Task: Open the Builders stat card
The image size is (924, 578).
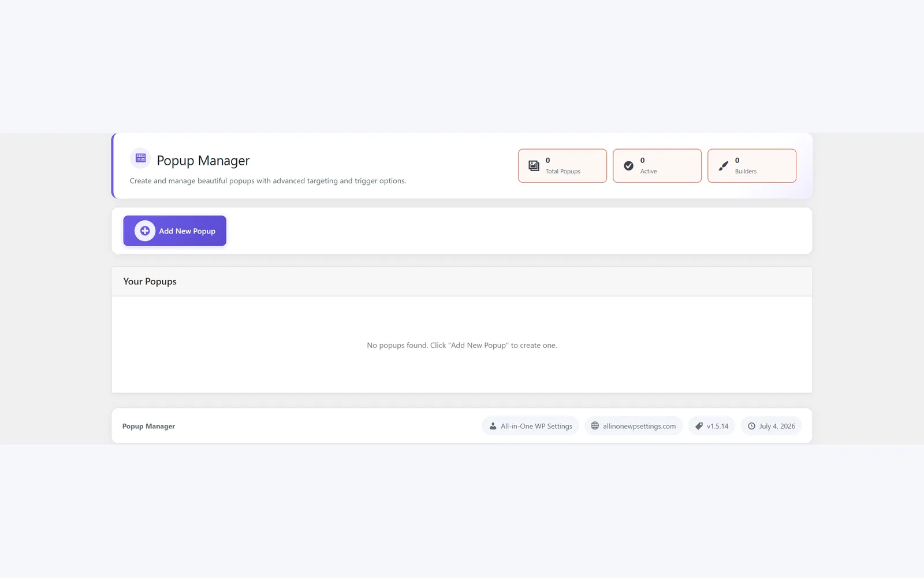Action: 752,166
